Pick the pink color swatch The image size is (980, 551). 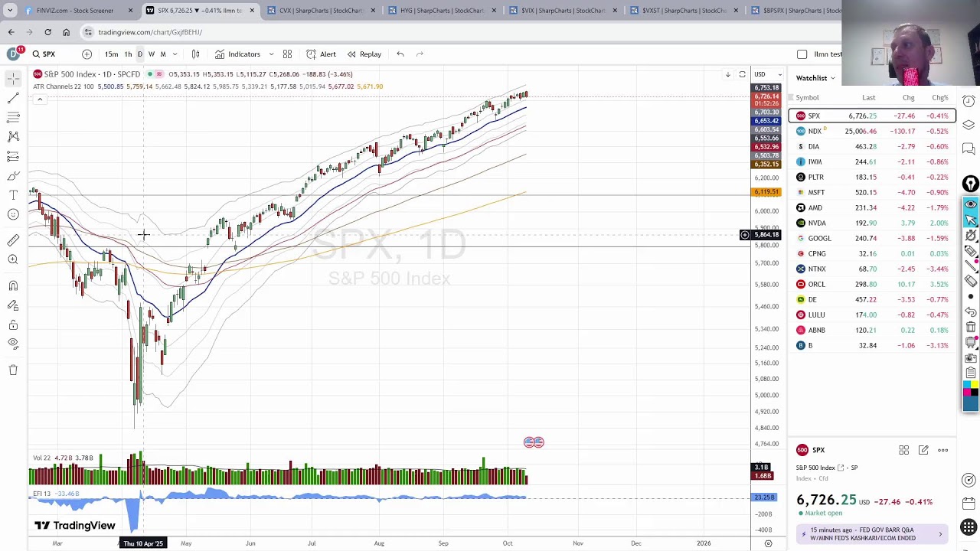click(967, 393)
